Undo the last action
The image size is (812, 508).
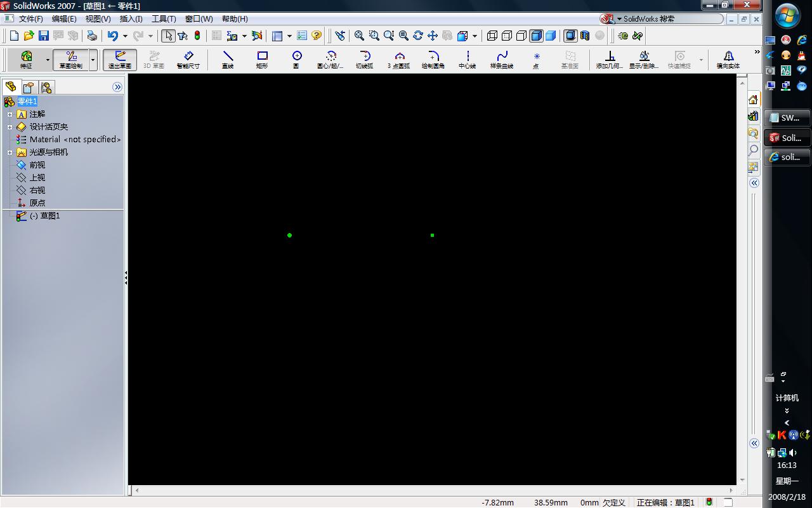coord(113,36)
